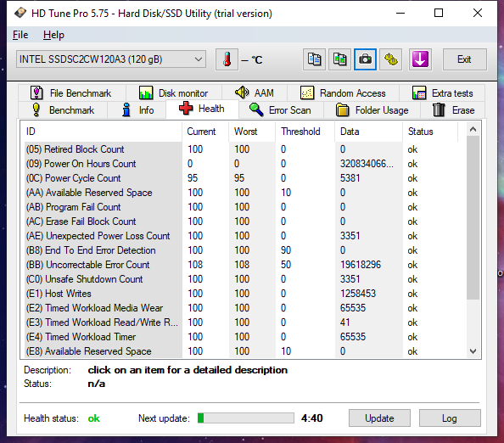Screen dimensions: 504x443
Task: Switch to Random Access tab
Action: [343, 93]
